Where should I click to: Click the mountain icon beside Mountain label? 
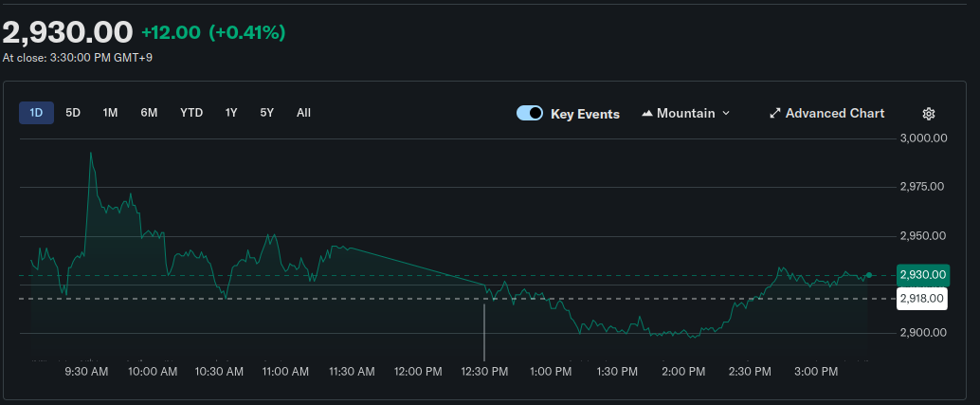(647, 113)
